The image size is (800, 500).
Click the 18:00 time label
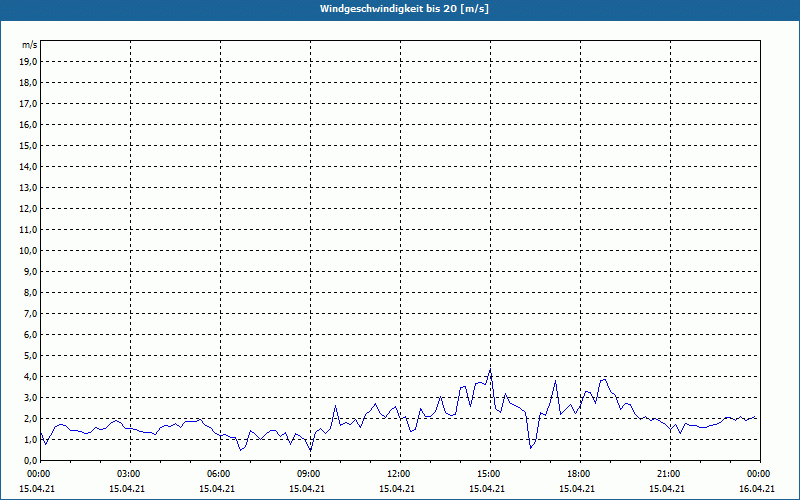pyautogui.click(x=580, y=474)
